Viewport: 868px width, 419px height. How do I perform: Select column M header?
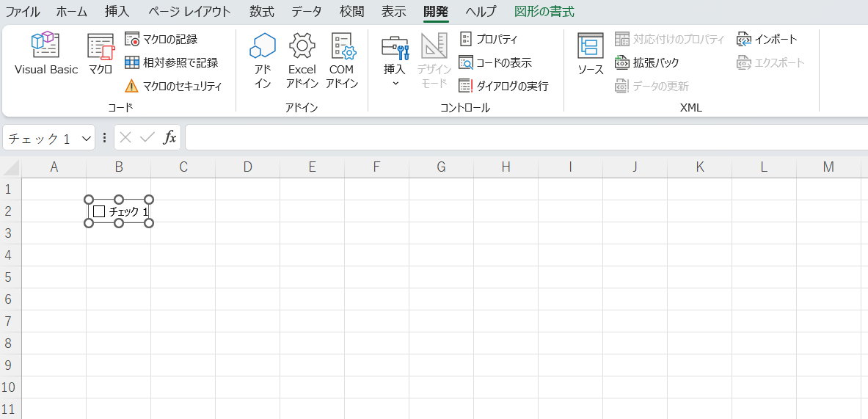coord(828,167)
